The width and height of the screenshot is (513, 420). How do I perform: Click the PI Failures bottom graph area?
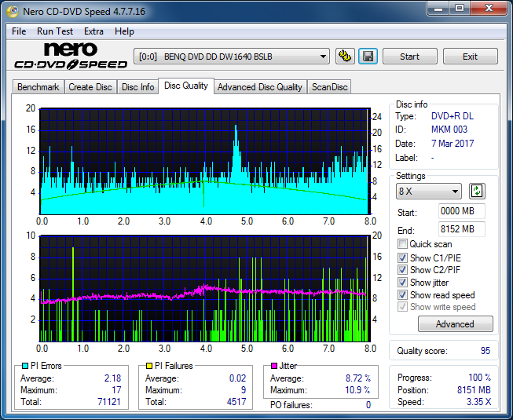pos(205,289)
